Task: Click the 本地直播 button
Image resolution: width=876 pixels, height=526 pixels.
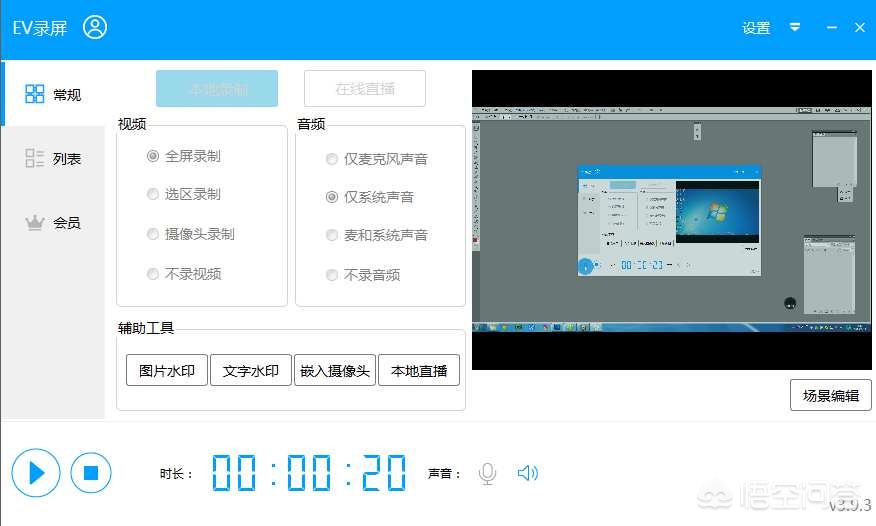Action: tap(419, 370)
